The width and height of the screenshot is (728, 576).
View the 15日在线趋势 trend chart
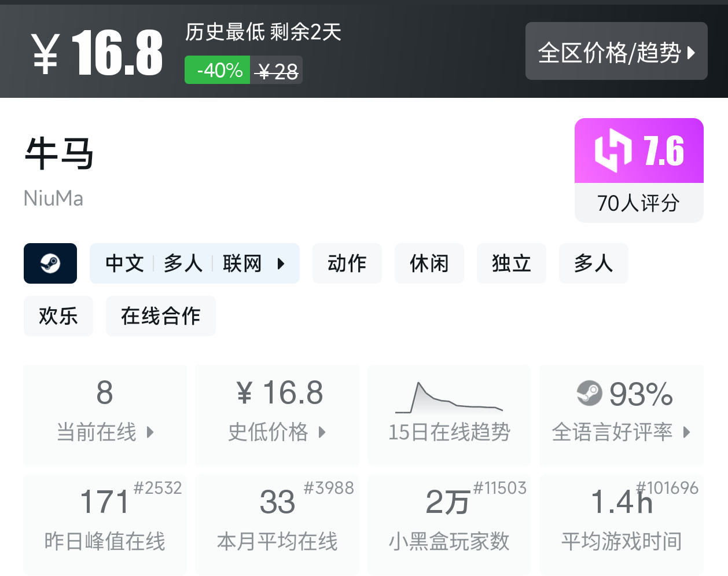click(x=449, y=414)
